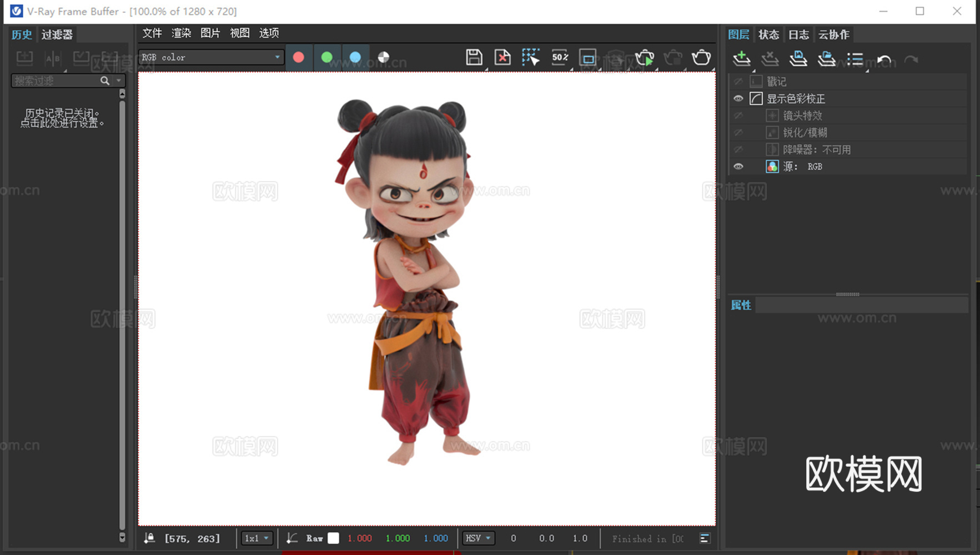Open the HSV color mode dropdown
This screenshot has width=980, height=555.
478,538
